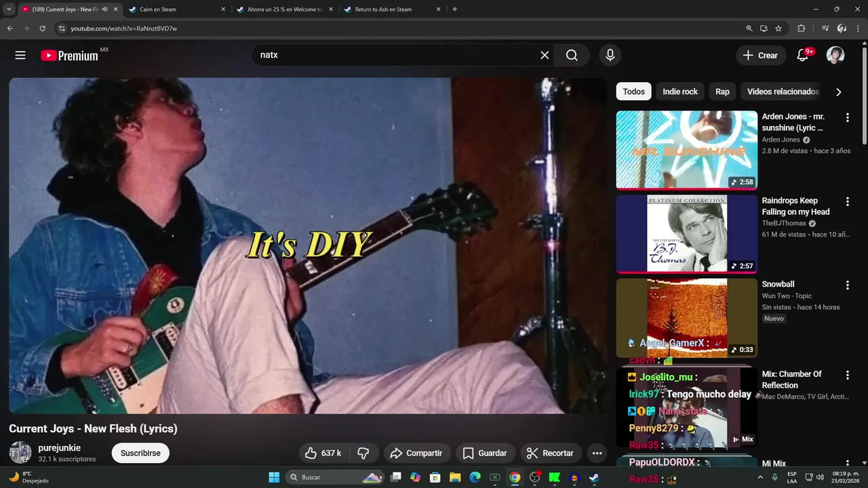Dislike the video with thumbs down
868x488 pixels.
coord(363,453)
